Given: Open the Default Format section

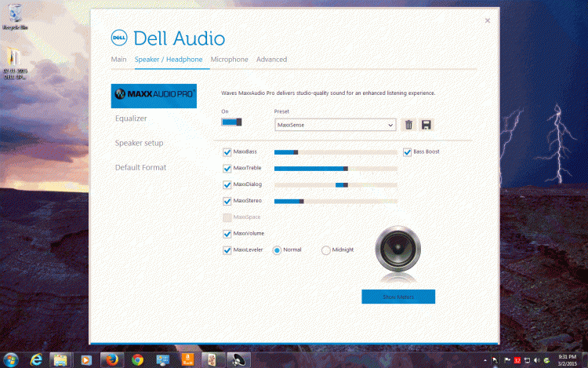Looking at the screenshot, I should (x=140, y=168).
